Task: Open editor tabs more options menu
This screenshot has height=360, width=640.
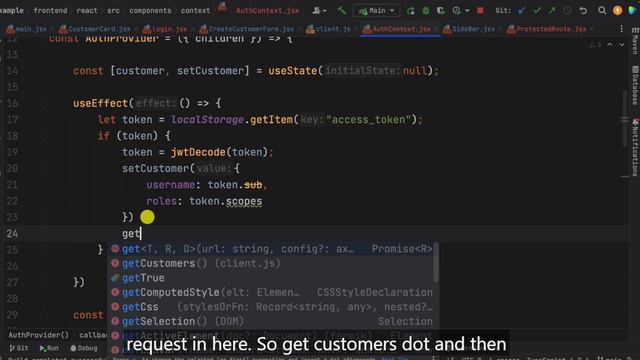Action: click(621, 29)
